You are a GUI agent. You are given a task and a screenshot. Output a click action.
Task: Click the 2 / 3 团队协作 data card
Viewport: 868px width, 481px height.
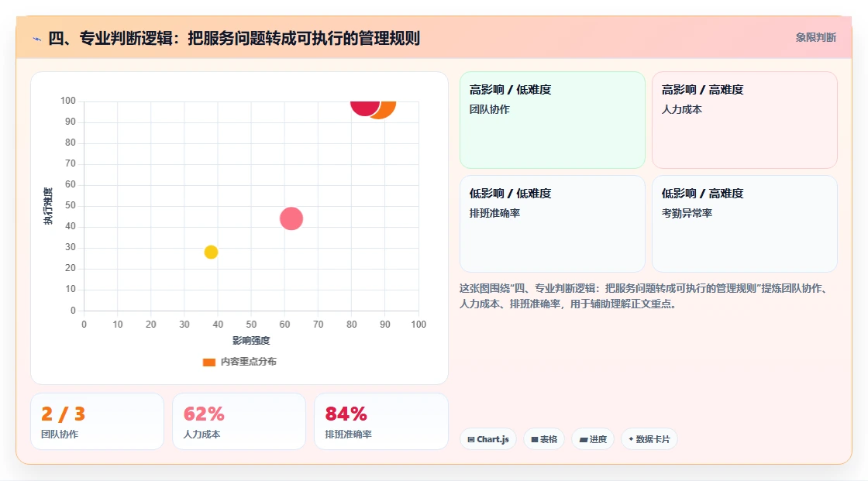(x=98, y=422)
